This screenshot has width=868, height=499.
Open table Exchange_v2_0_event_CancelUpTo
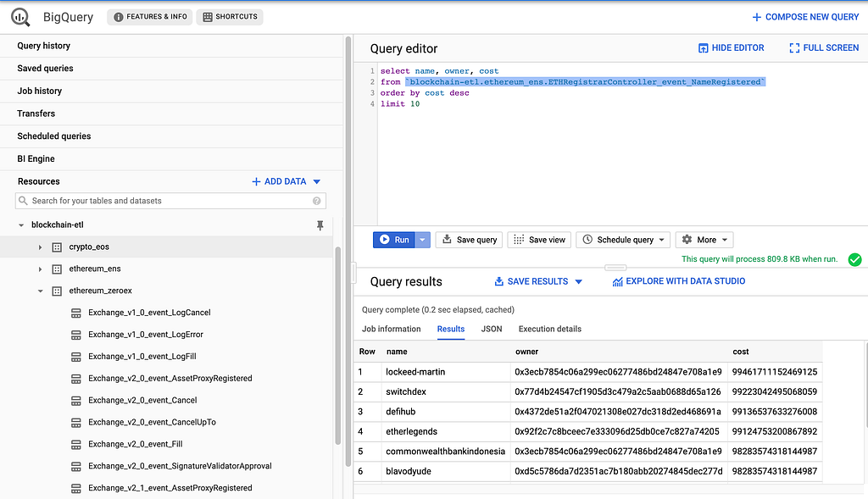coord(153,422)
